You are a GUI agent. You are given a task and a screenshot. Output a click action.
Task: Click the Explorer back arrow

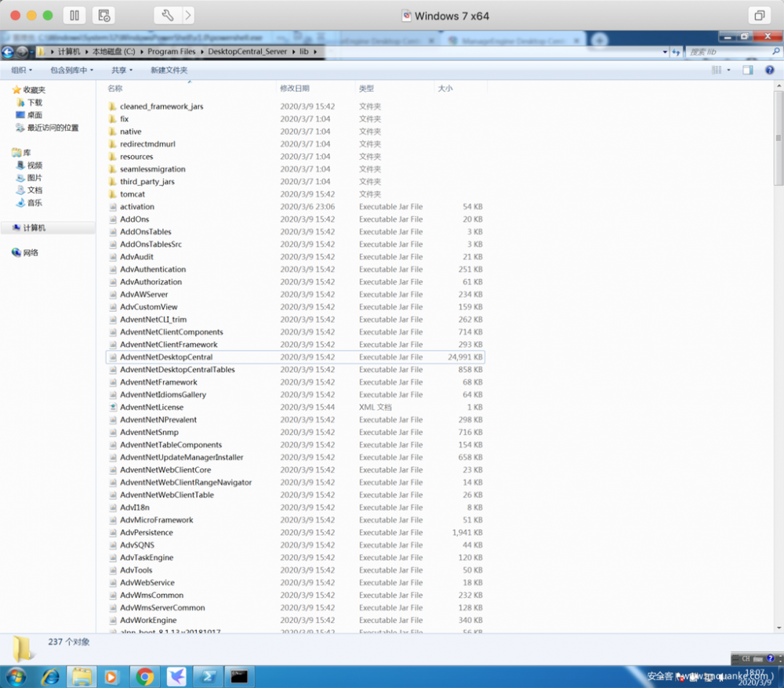pyautogui.click(x=8, y=52)
